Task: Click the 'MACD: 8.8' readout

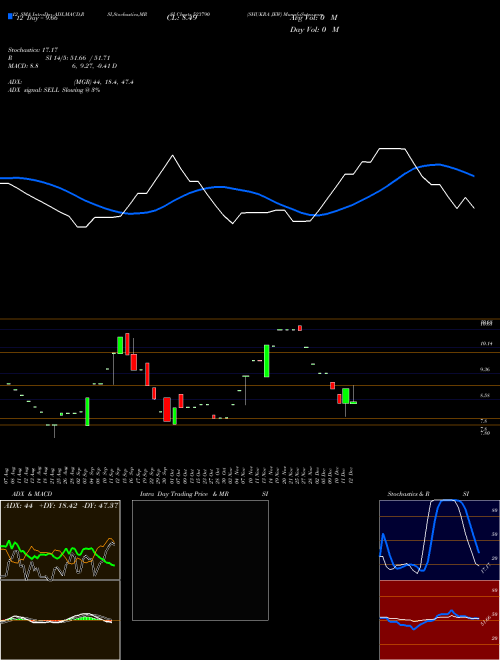Action: (23, 66)
